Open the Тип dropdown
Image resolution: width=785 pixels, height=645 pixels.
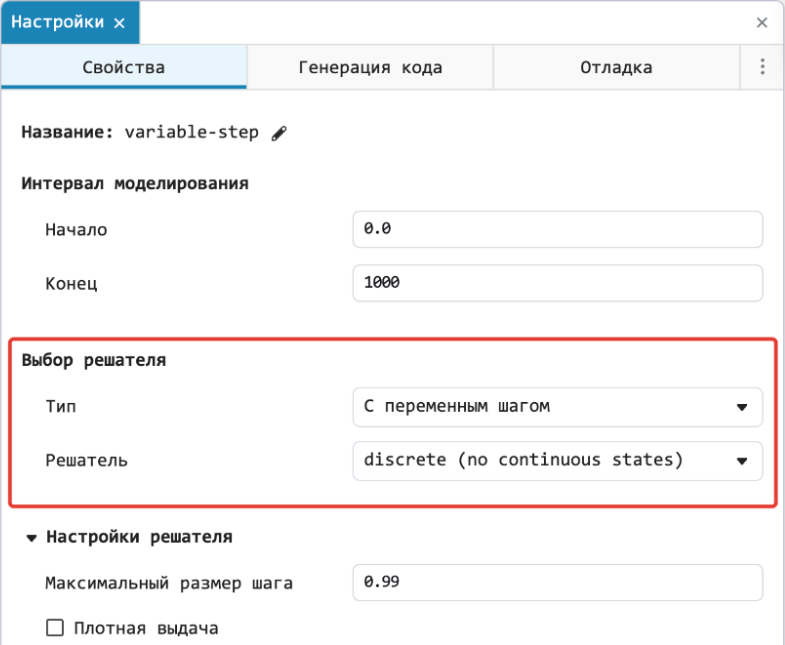[558, 407]
